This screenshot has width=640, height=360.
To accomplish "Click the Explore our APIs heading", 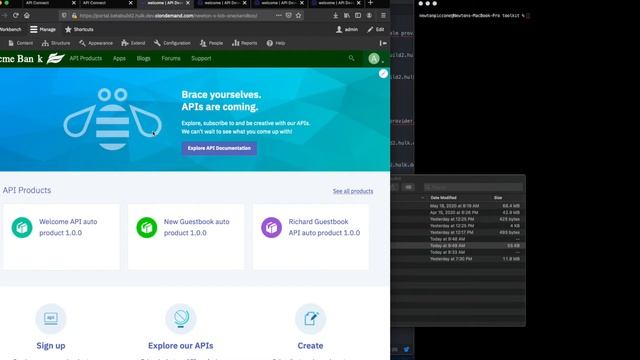I will pos(180,346).
